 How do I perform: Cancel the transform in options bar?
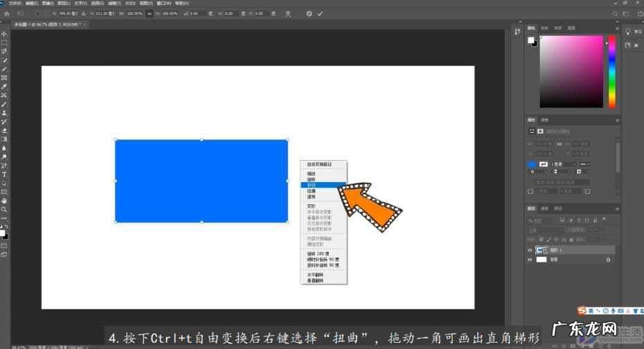tap(309, 14)
